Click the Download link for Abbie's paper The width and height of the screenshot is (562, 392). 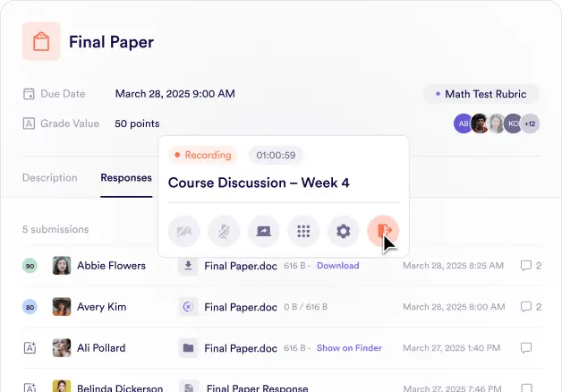338,266
